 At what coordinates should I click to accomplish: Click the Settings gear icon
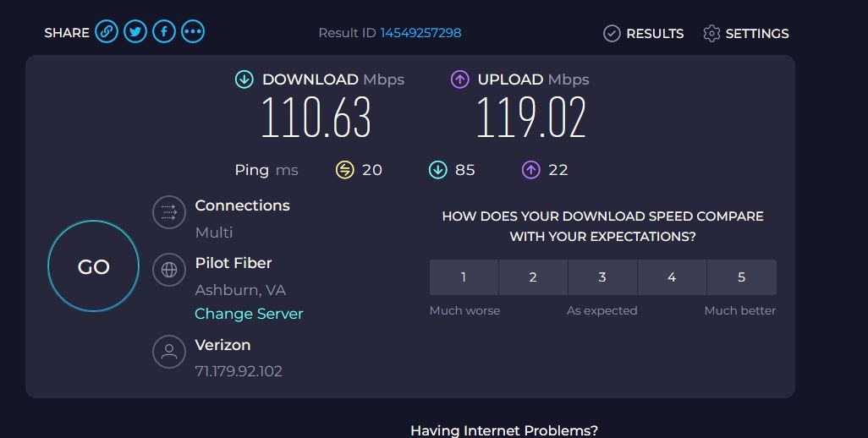pyautogui.click(x=711, y=34)
